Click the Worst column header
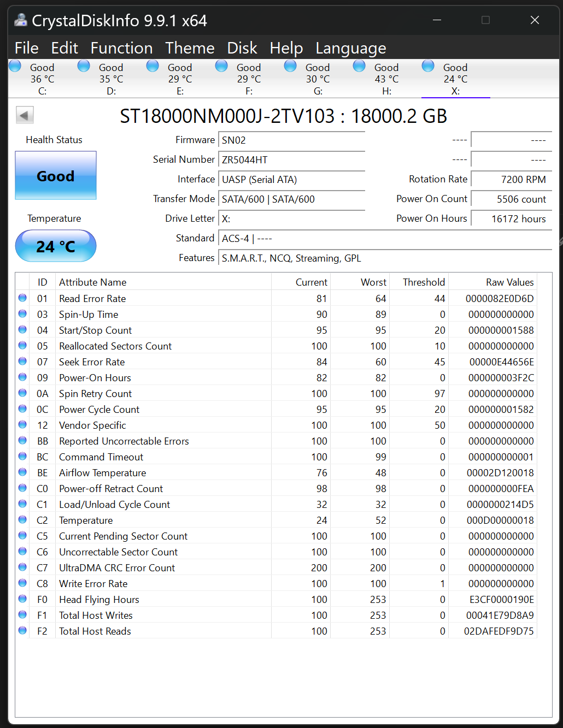The image size is (563, 728). point(360,282)
